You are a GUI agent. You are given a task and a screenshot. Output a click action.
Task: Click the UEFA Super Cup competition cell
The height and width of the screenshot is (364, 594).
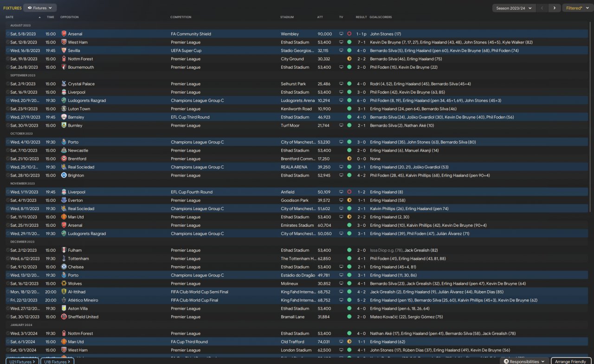click(186, 51)
